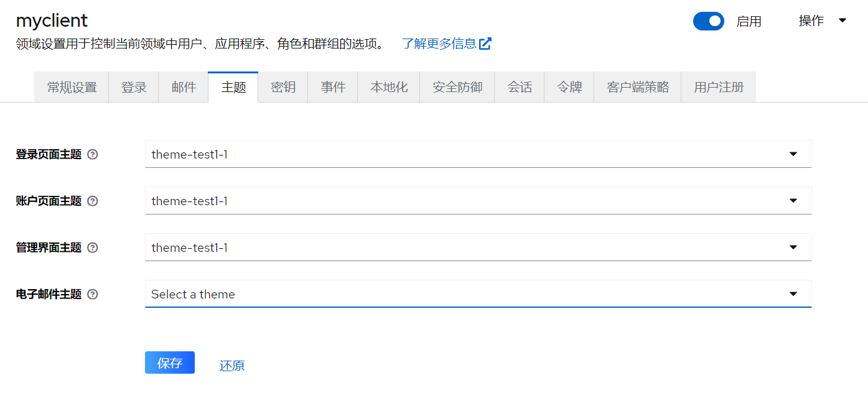
Task: Click the 账户页面主题 field label
Action: [x=49, y=201]
